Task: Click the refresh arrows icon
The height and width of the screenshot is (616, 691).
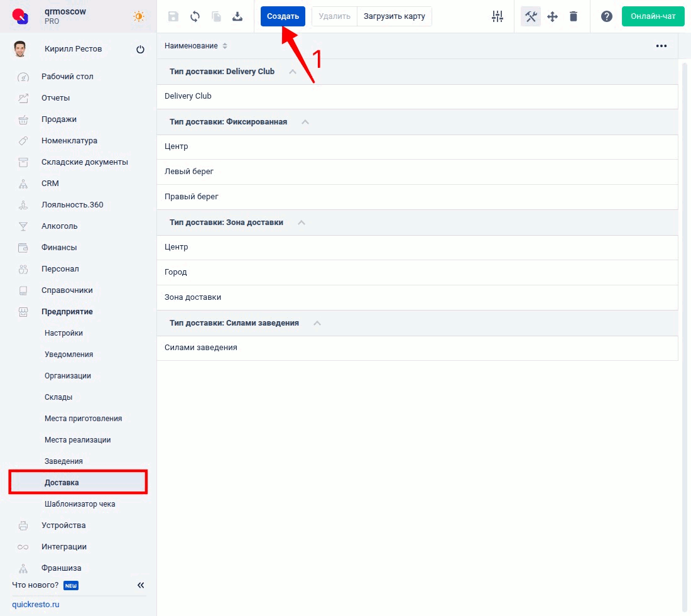Action: click(195, 17)
